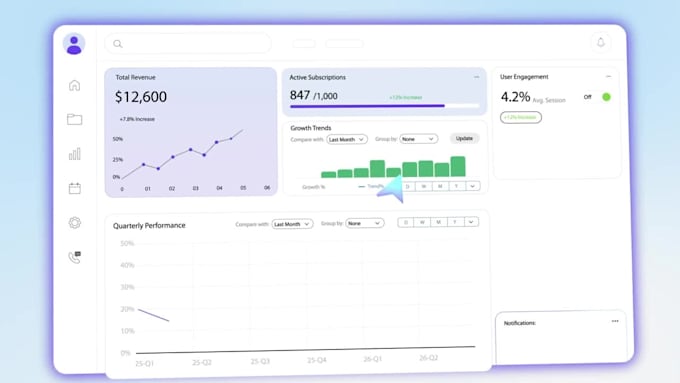The image size is (680, 383).
Task: Go to Home in the sidebar
Action: pos(75,85)
